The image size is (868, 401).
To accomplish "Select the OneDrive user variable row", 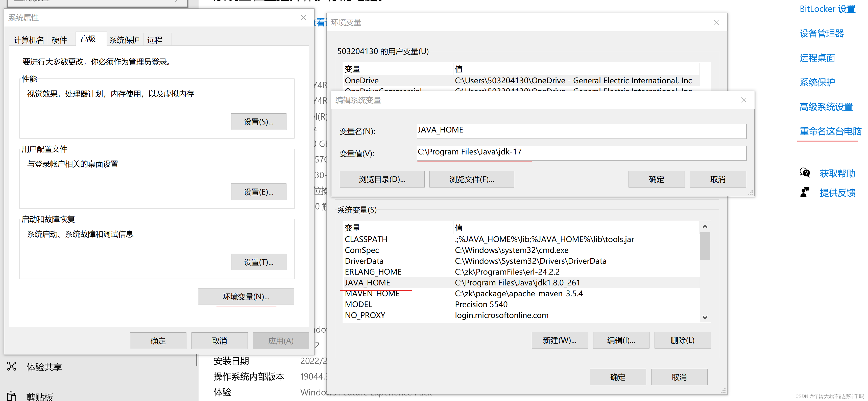I will tap(521, 80).
